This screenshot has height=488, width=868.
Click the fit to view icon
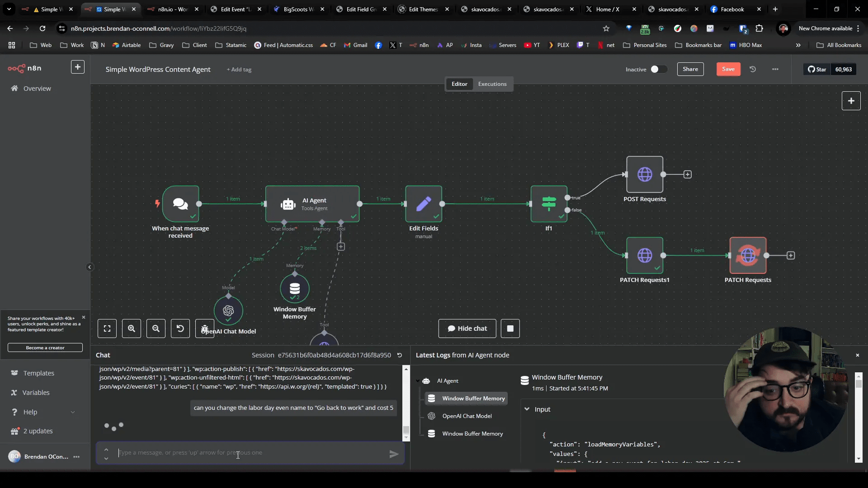107,328
